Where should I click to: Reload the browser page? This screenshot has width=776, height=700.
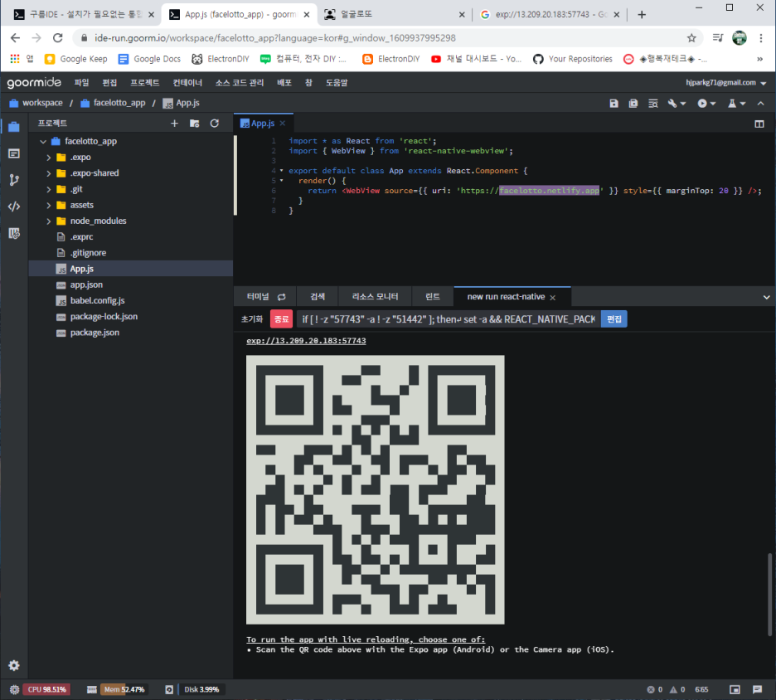(x=58, y=38)
